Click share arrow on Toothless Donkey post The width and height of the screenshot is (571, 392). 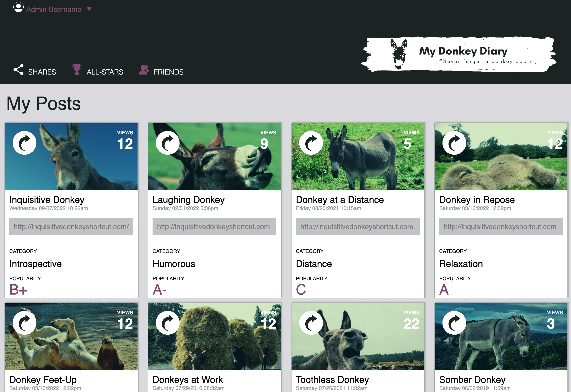[311, 323]
